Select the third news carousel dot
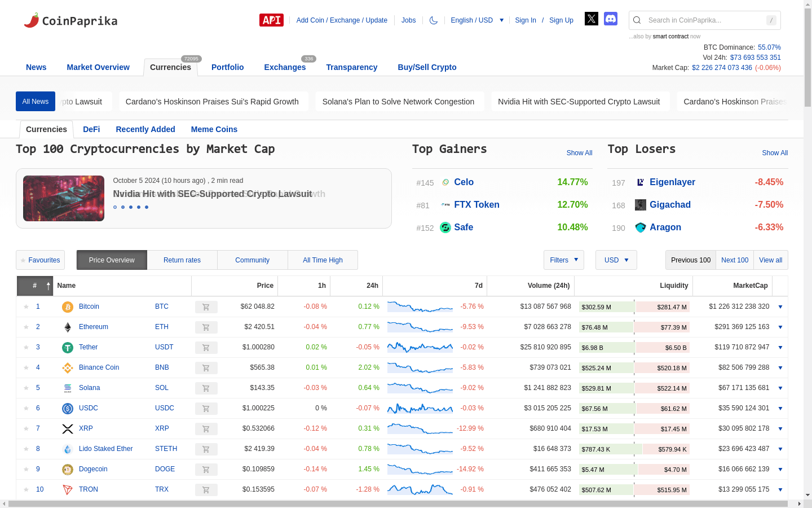 pos(131,207)
